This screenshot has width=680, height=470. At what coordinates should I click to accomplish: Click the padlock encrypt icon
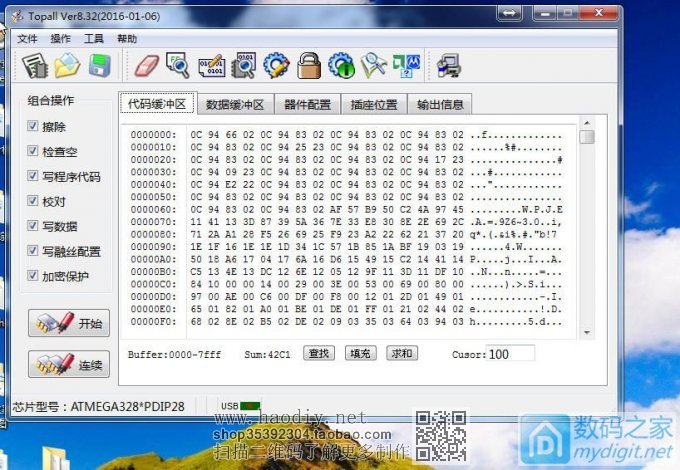click(308, 66)
